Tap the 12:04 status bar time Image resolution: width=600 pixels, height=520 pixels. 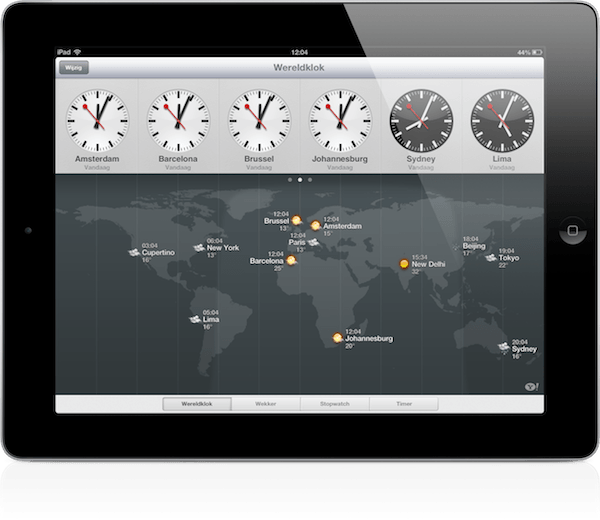tap(299, 52)
